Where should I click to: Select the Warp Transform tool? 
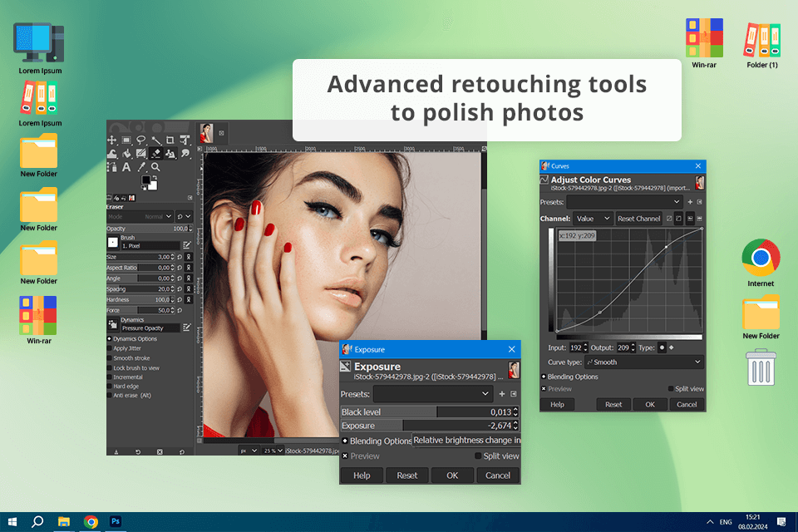(112, 153)
